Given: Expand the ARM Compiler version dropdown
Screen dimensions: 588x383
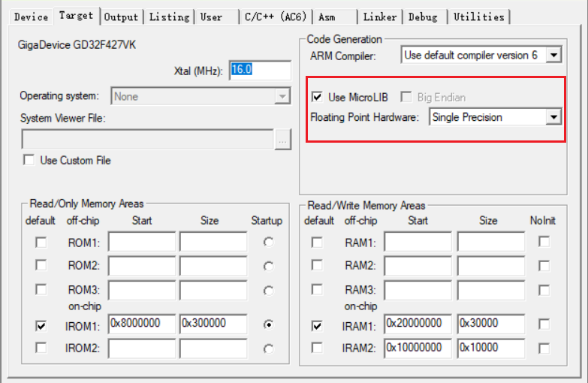Looking at the screenshot, I should [x=553, y=55].
